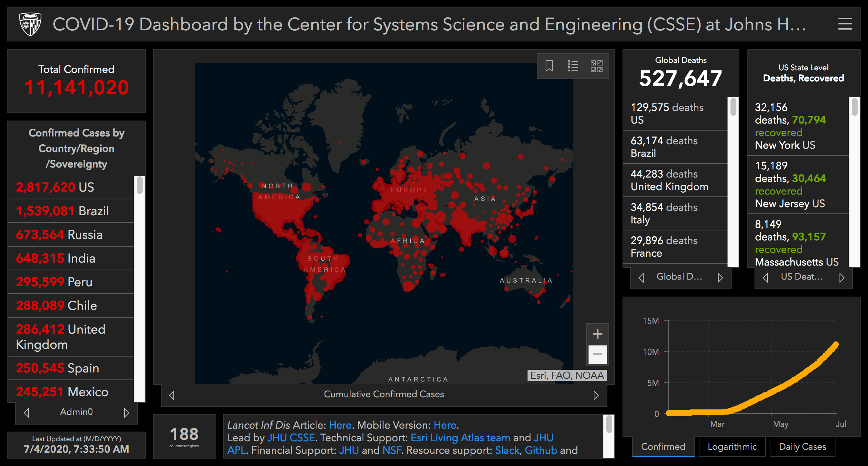Switch US Deaths panel to next view
The image size is (868, 466).
click(842, 277)
